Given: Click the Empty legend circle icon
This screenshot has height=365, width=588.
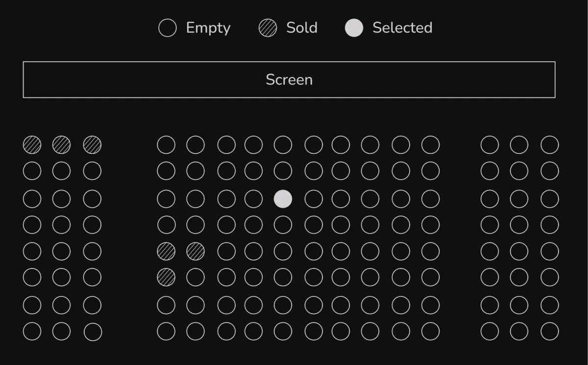Looking at the screenshot, I should click(167, 28).
